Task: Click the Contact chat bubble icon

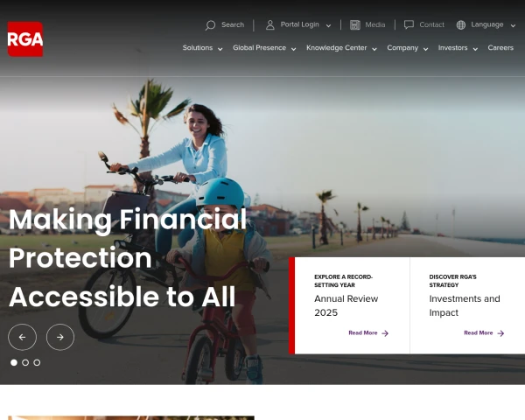Action: (409, 24)
